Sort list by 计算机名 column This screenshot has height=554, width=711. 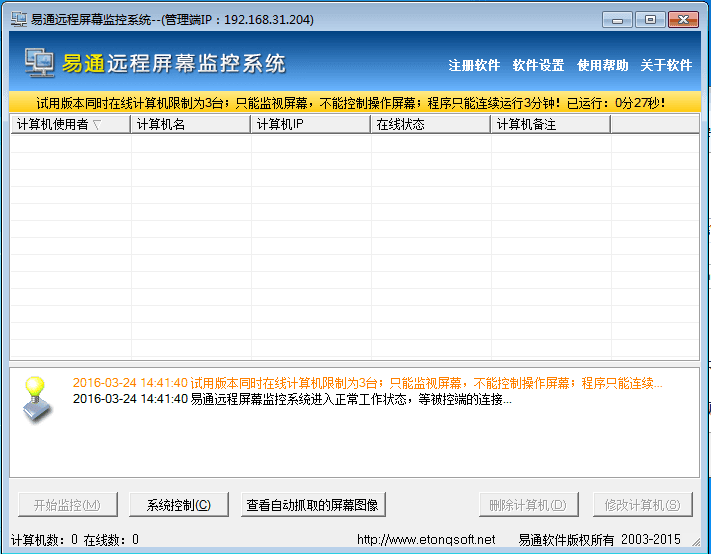tap(190, 125)
